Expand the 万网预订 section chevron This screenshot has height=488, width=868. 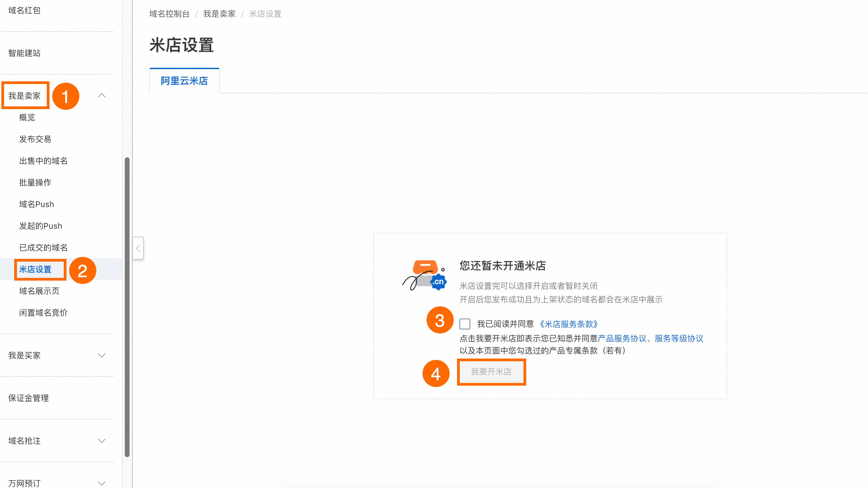[x=102, y=483]
